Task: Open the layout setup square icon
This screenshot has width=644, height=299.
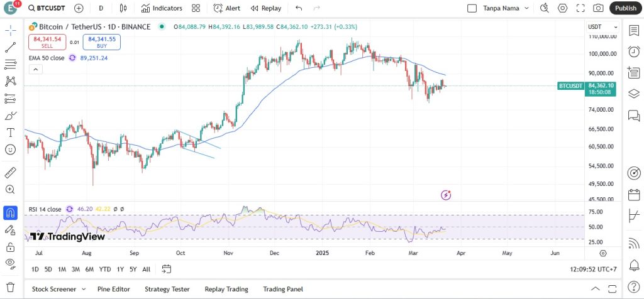Action: coord(472,8)
